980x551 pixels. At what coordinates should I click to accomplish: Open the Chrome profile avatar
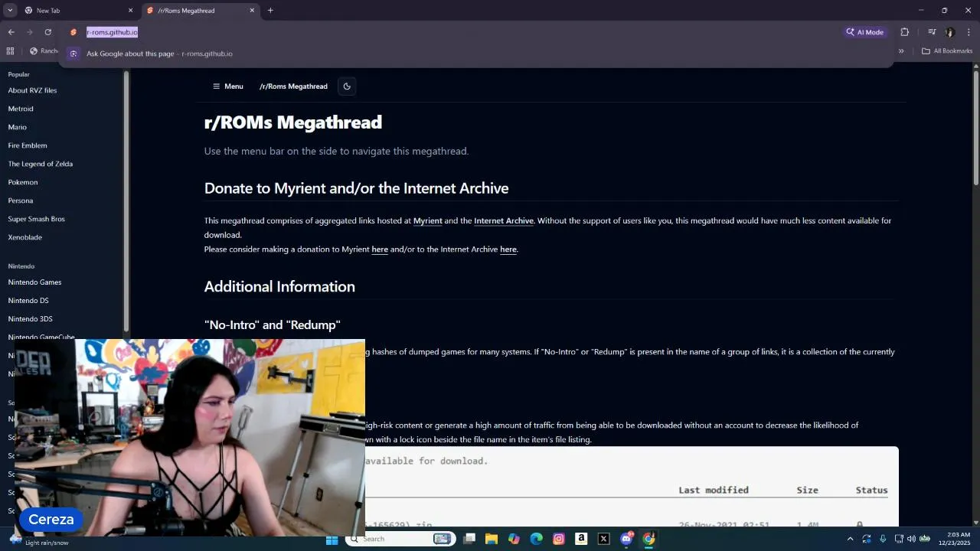tap(950, 32)
